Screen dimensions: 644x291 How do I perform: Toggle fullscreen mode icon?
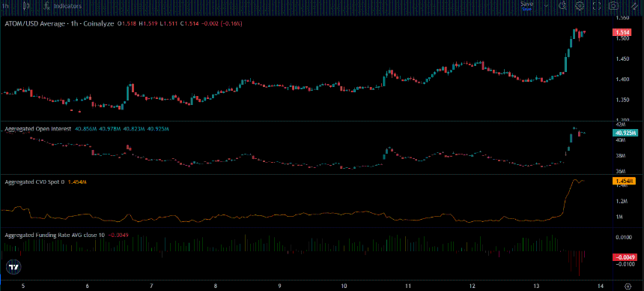tap(597, 5)
